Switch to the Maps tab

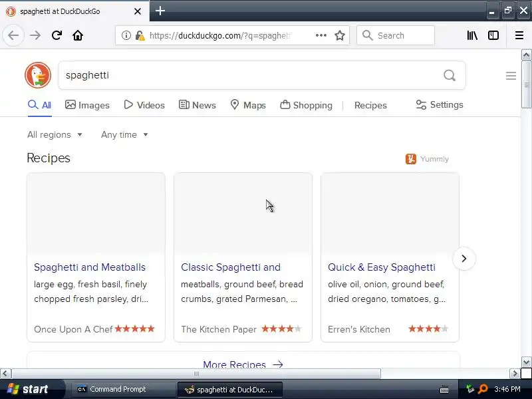coord(248,105)
